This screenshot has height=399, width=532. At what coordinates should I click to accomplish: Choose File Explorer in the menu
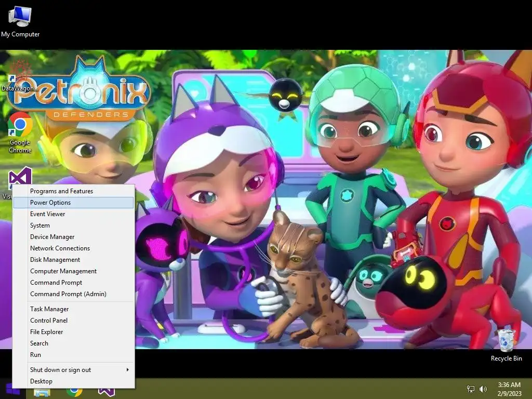tap(74, 332)
